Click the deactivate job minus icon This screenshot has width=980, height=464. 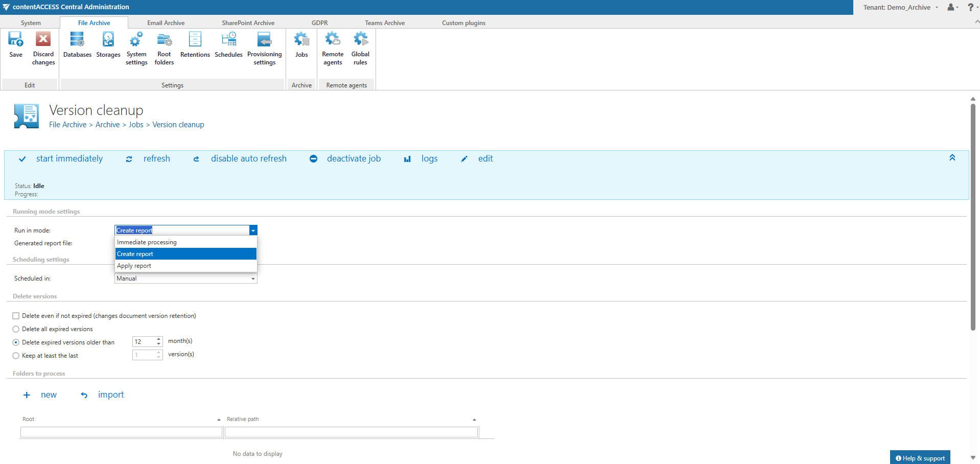314,159
